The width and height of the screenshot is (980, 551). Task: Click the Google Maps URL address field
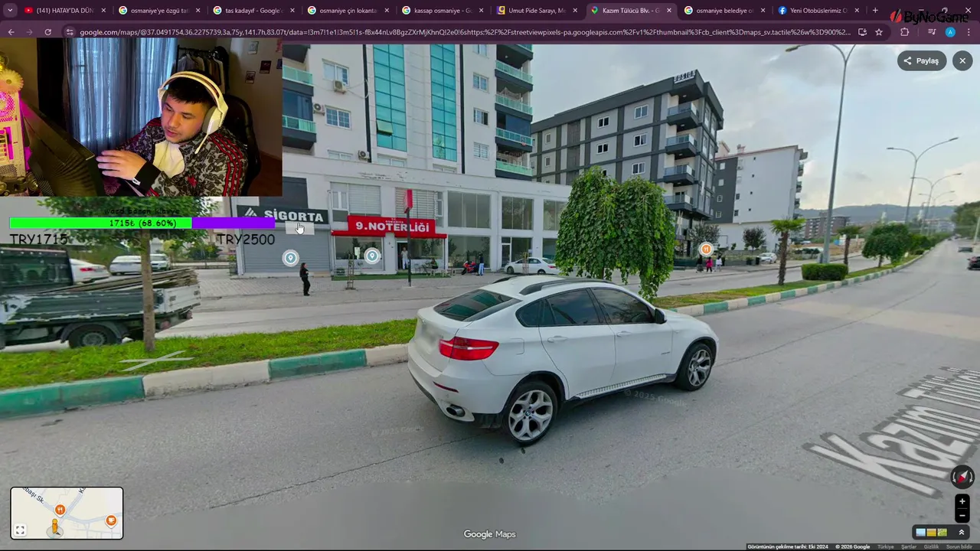pos(464,32)
